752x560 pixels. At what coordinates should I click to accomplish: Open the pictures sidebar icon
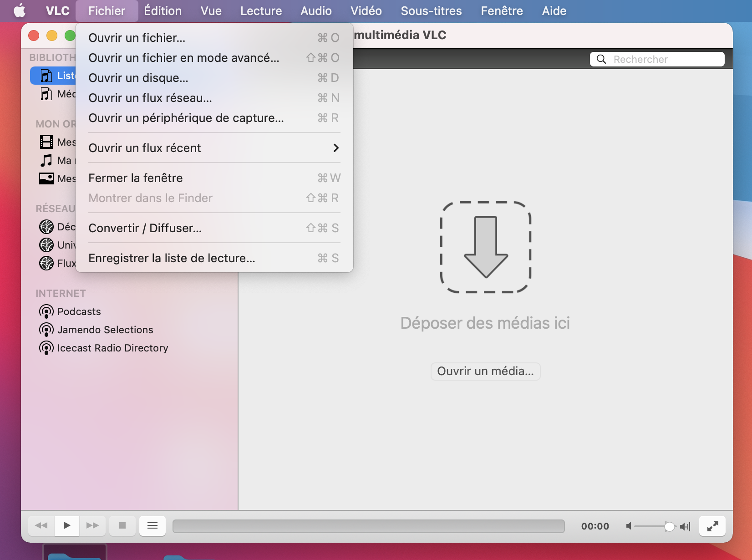(46, 178)
